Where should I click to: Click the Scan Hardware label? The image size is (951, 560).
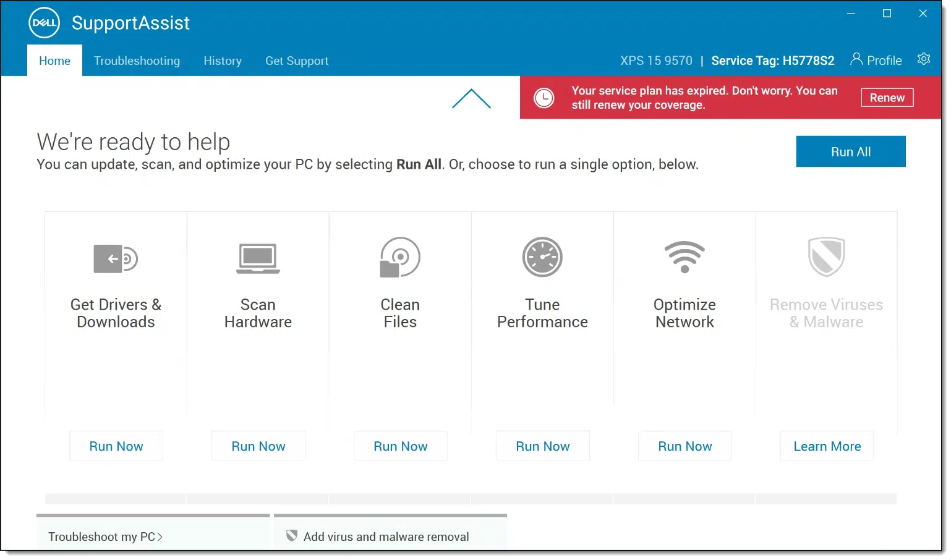tap(258, 313)
